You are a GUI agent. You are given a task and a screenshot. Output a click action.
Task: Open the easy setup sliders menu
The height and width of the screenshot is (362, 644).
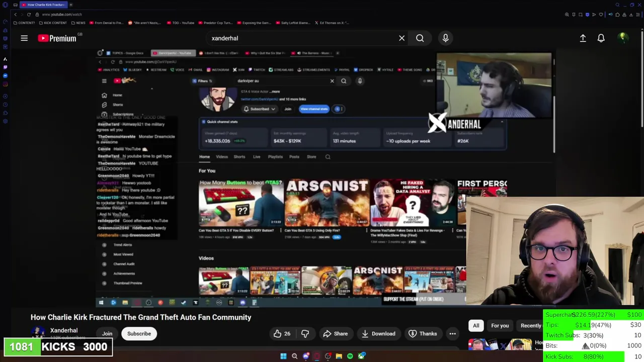[x=638, y=15]
